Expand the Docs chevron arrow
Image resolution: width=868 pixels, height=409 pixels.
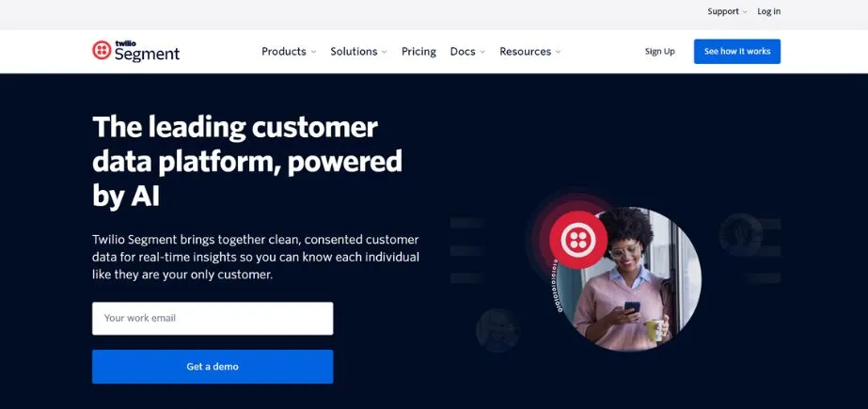(x=482, y=52)
